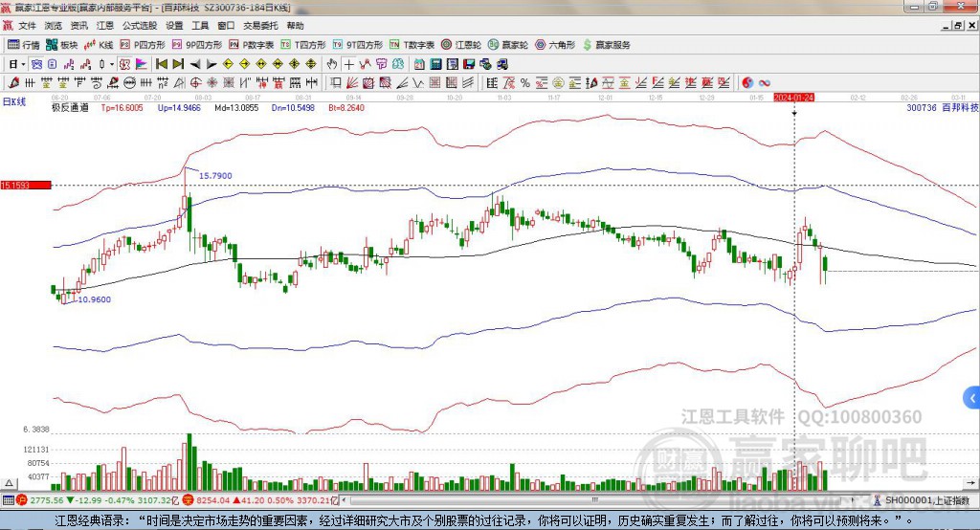The image size is (980, 530).
Task: Click the right arrow at chart edge
Action: click(970, 483)
